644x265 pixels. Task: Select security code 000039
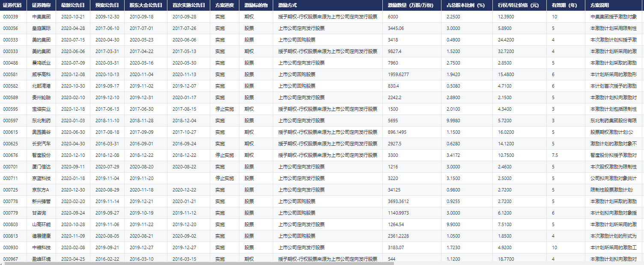tap(10, 17)
